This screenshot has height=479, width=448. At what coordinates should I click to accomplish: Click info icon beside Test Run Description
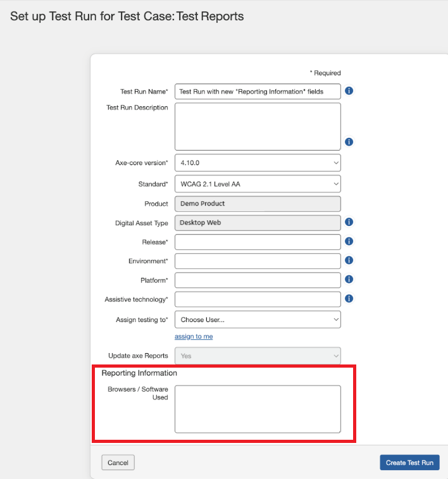[x=349, y=142]
